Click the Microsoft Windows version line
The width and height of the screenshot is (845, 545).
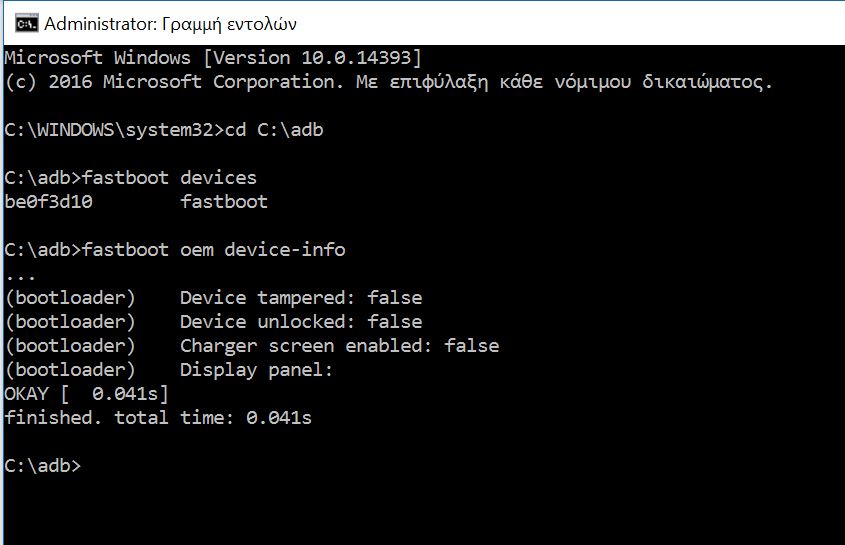[213, 57]
